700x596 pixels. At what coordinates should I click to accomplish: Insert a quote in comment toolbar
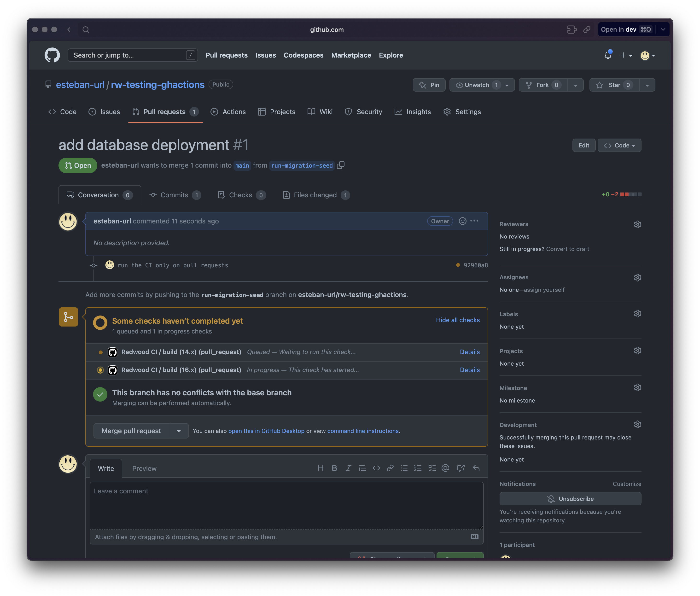pos(362,468)
